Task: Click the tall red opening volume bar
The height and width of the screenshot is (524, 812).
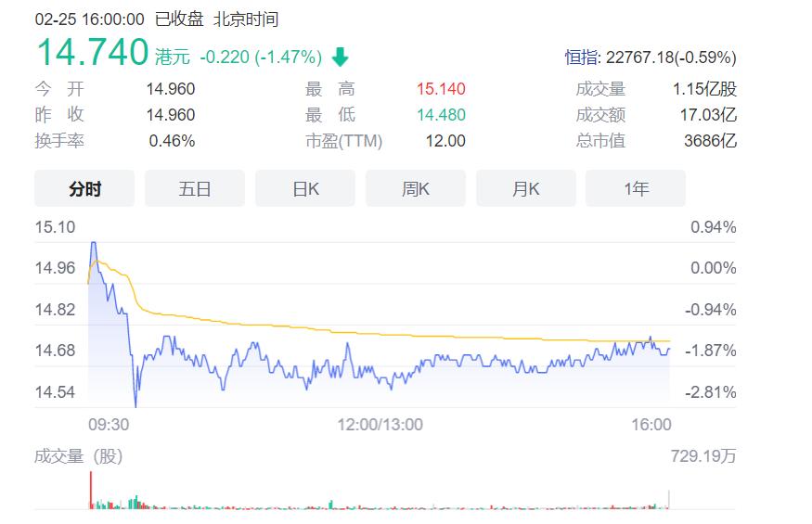Action: (91, 491)
